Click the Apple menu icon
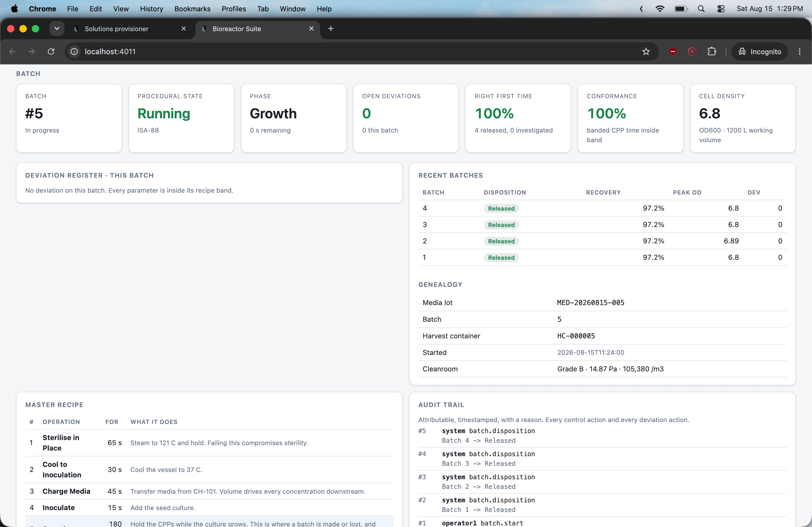This screenshot has height=527, width=812. (14, 9)
